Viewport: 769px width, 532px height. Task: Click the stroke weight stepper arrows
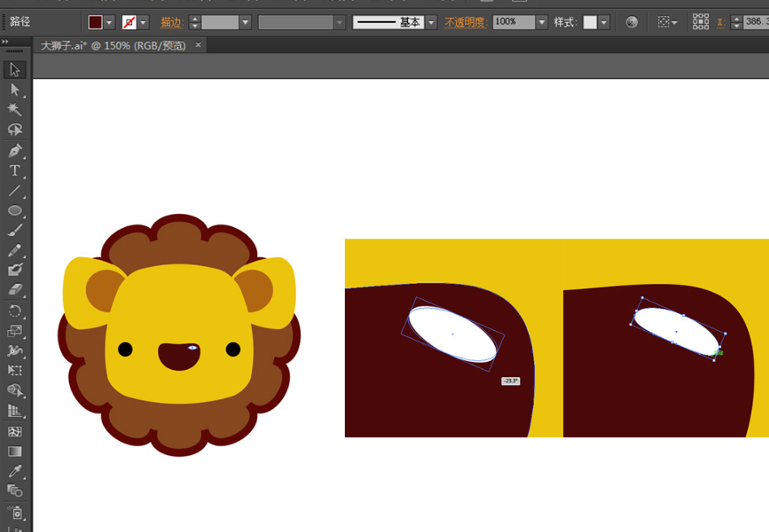pyautogui.click(x=195, y=23)
